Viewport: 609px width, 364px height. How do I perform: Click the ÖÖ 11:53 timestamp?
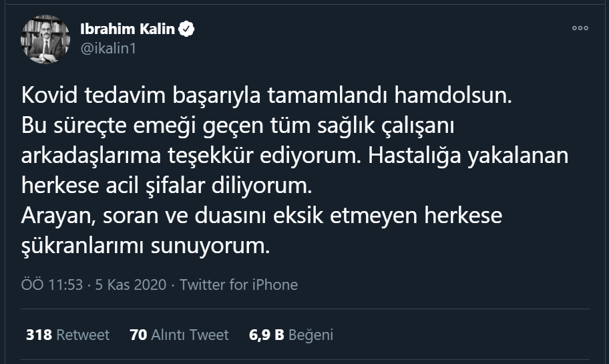click(x=52, y=285)
